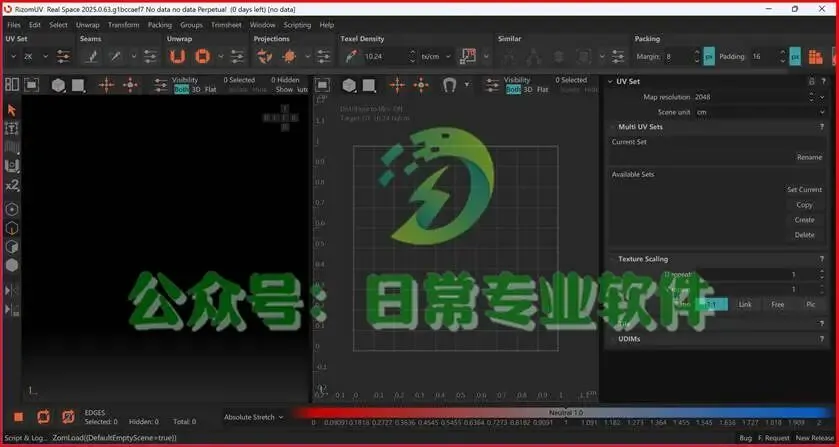Click the Seams weld tool icon

click(x=115, y=56)
